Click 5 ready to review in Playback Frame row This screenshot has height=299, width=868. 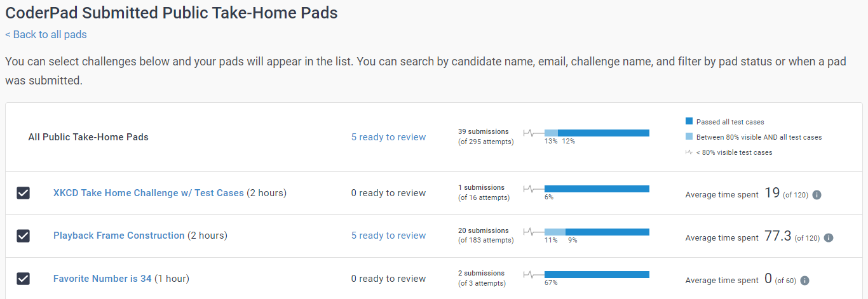pos(388,236)
